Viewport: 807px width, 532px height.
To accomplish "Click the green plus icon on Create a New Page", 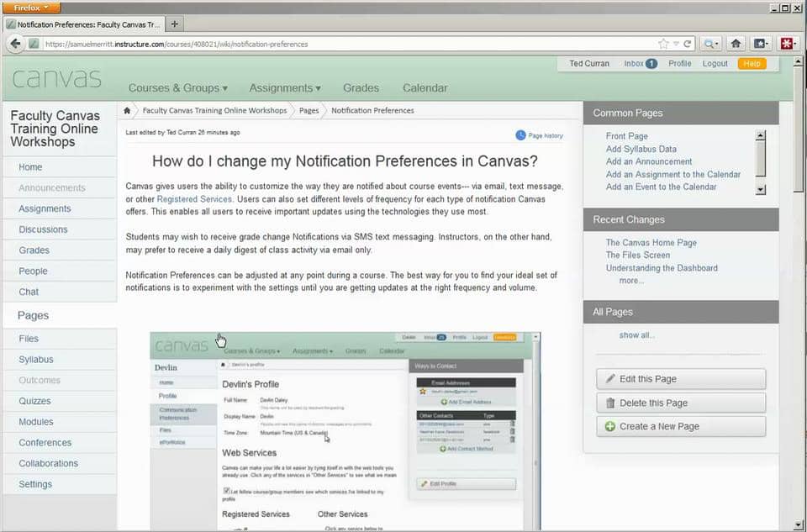I will (x=610, y=427).
